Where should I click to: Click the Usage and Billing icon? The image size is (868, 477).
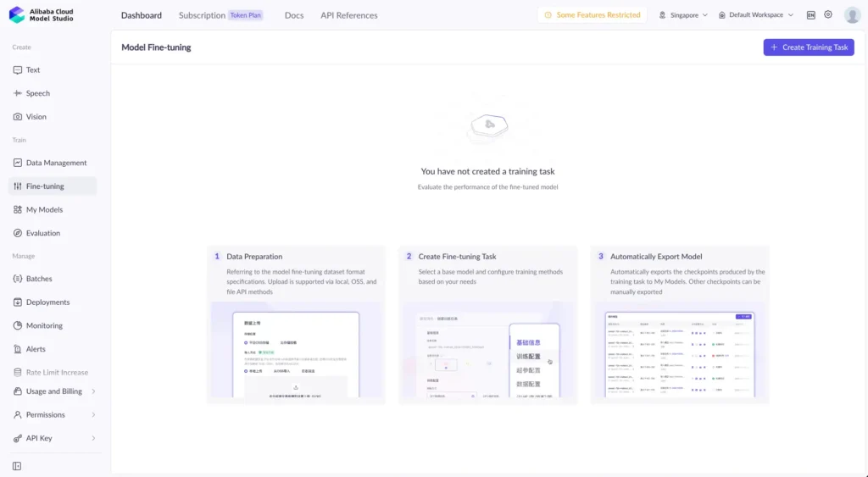pos(18,391)
